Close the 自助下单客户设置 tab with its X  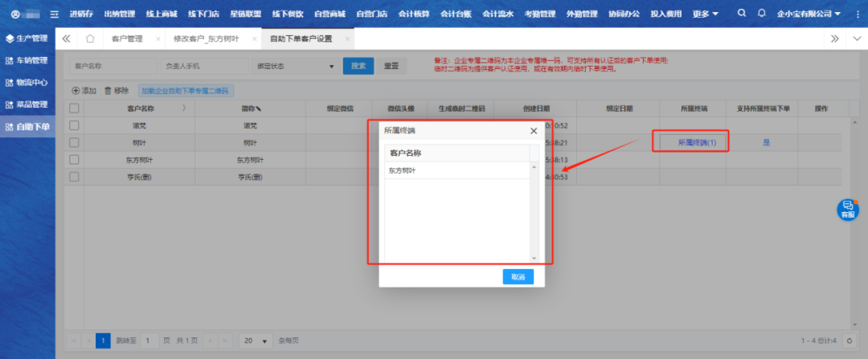coord(347,39)
